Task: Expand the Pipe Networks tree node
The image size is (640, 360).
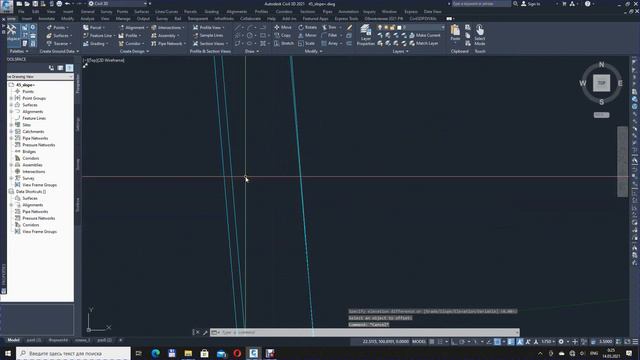Action: tap(11, 138)
